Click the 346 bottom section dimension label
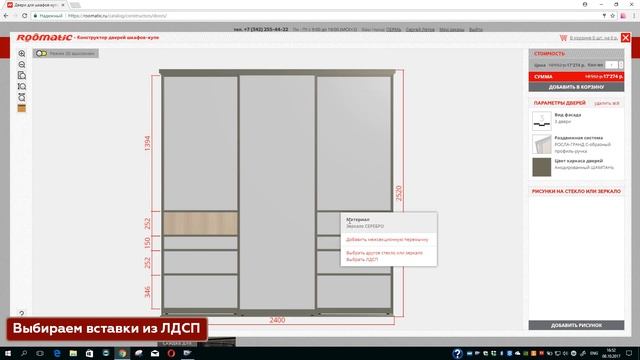This screenshot has height=360, width=640. [147, 292]
